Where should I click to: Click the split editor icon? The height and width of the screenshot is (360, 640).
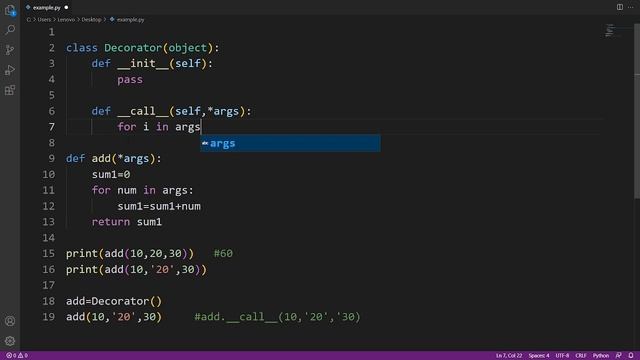coord(620,7)
